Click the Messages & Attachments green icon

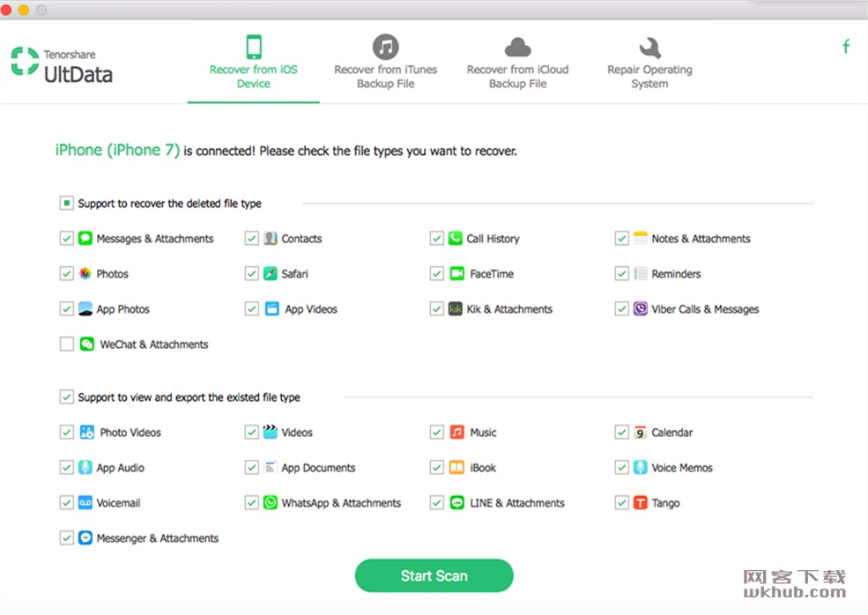coord(85,239)
